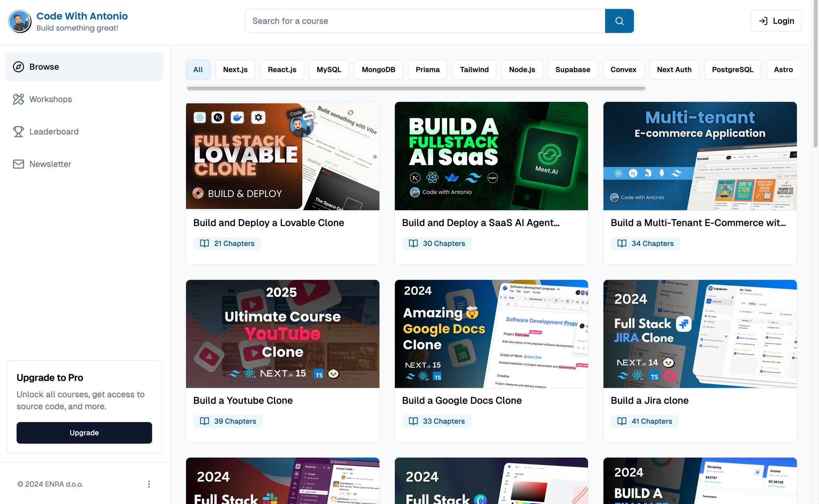Open the Newsletter page
The image size is (819, 504).
click(x=84, y=164)
